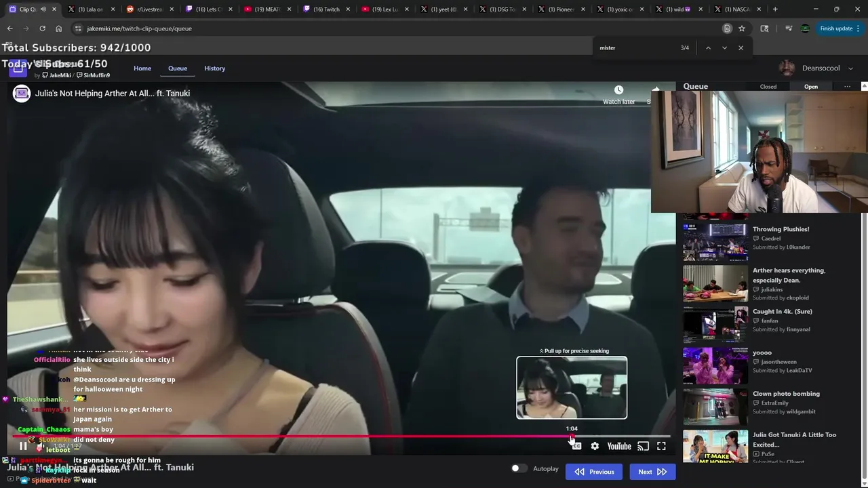
Task: Close the find-in-page bar
Action: click(x=741, y=48)
